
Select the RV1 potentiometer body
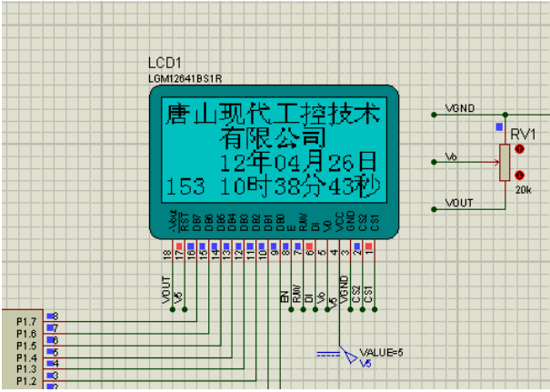pyautogui.click(x=505, y=163)
